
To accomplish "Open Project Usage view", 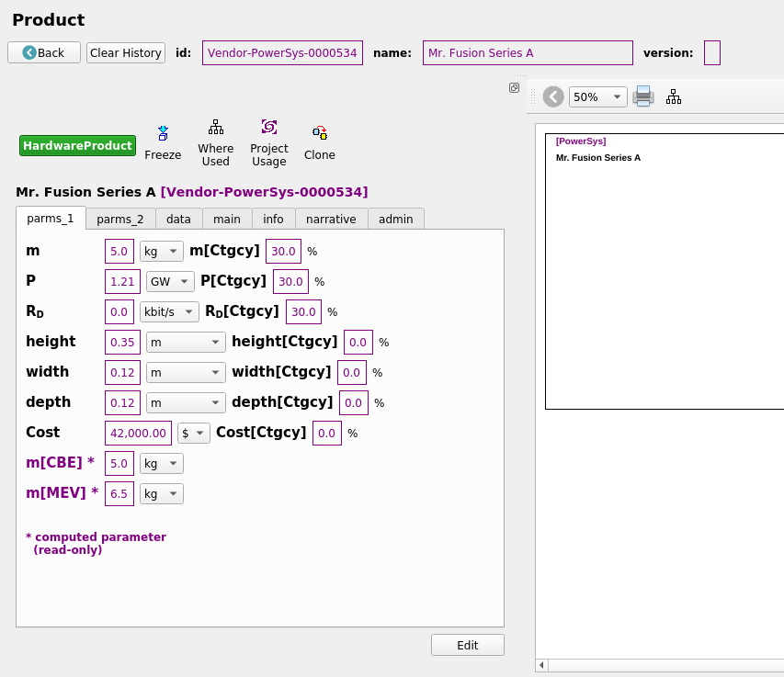I will (269, 143).
